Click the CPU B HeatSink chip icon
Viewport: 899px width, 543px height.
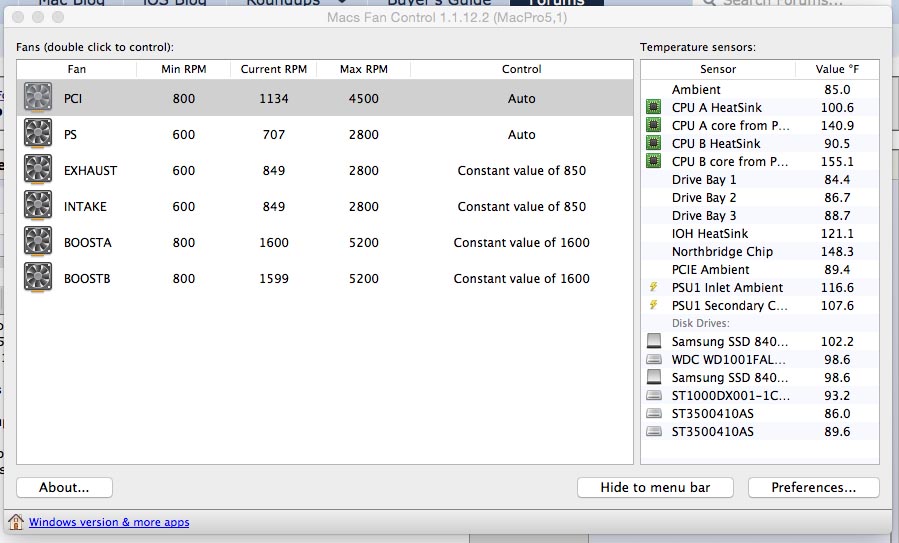(653, 143)
